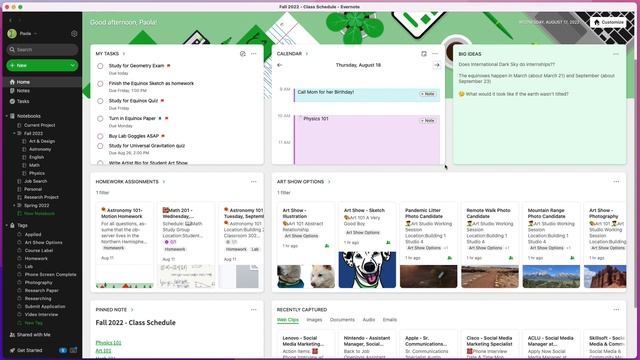Add note to Call Mom event

pyautogui.click(x=427, y=94)
